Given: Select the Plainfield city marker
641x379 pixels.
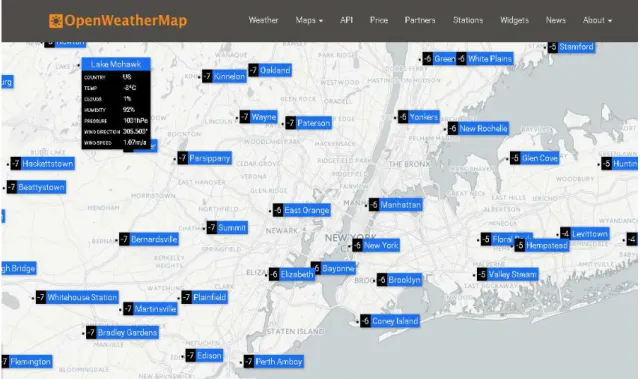Looking at the screenshot, I should [205, 297].
